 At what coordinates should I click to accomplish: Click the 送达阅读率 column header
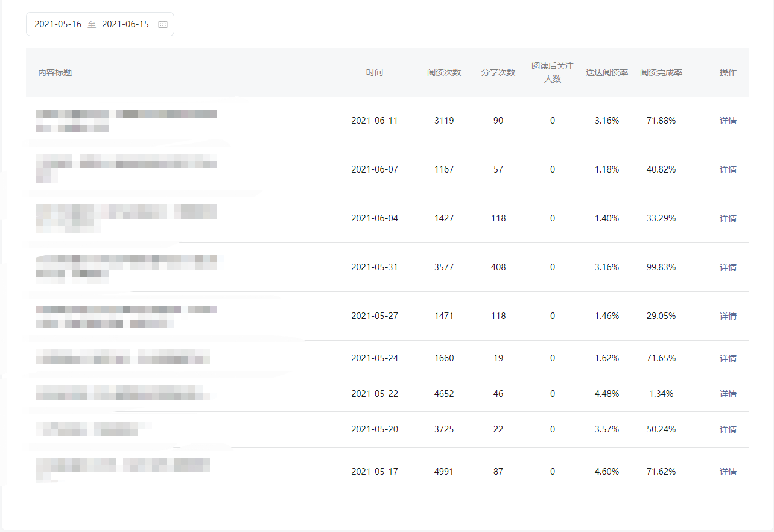point(607,72)
